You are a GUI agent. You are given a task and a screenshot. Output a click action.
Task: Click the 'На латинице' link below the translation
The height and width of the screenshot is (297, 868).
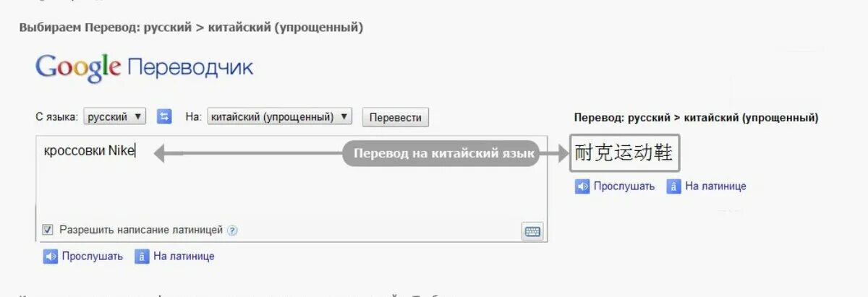click(x=715, y=186)
